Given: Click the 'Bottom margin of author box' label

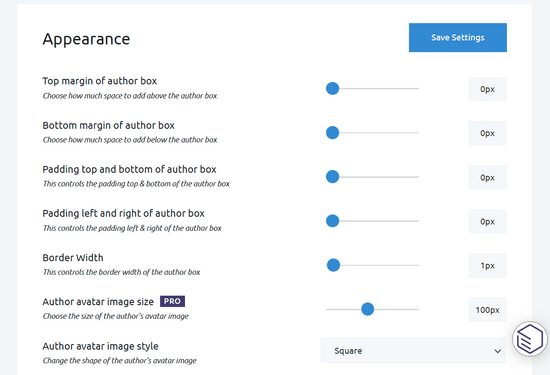Looking at the screenshot, I should click(108, 125).
